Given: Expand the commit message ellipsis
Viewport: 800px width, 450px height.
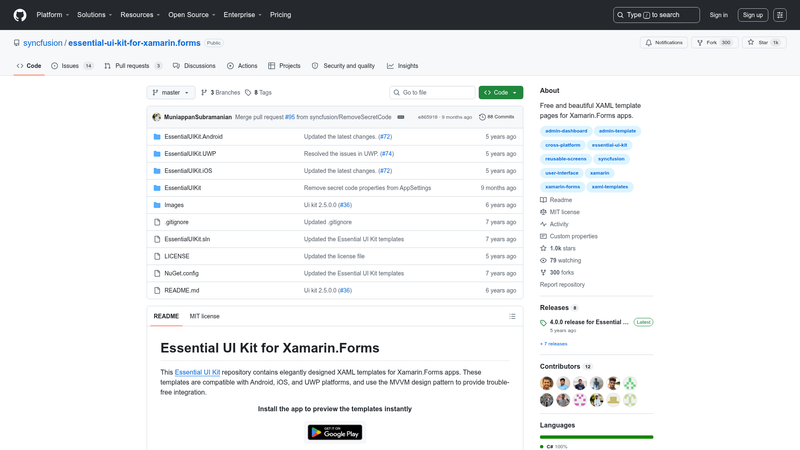Looking at the screenshot, I should click(x=401, y=117).
